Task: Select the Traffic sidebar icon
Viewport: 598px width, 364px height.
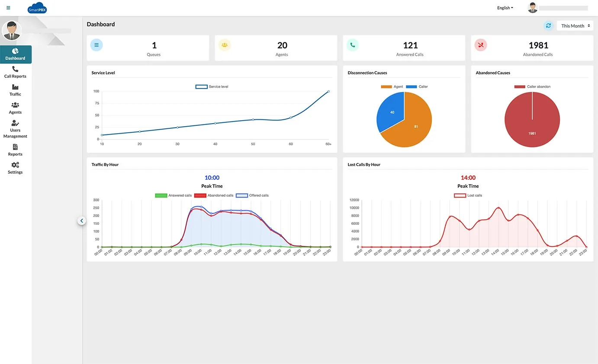Action: point(15,90)
